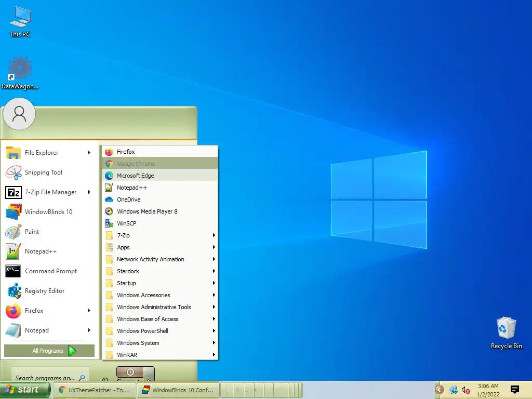Open Notepad from pinned list
This screenshot has width=532, height=399.
click(49, 330)
